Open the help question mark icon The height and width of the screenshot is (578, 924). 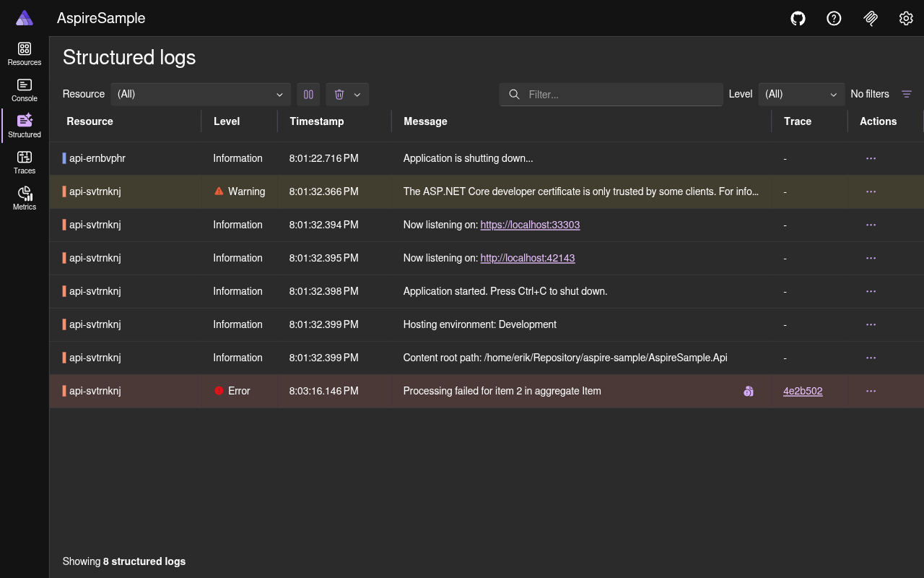click(834, 18)
